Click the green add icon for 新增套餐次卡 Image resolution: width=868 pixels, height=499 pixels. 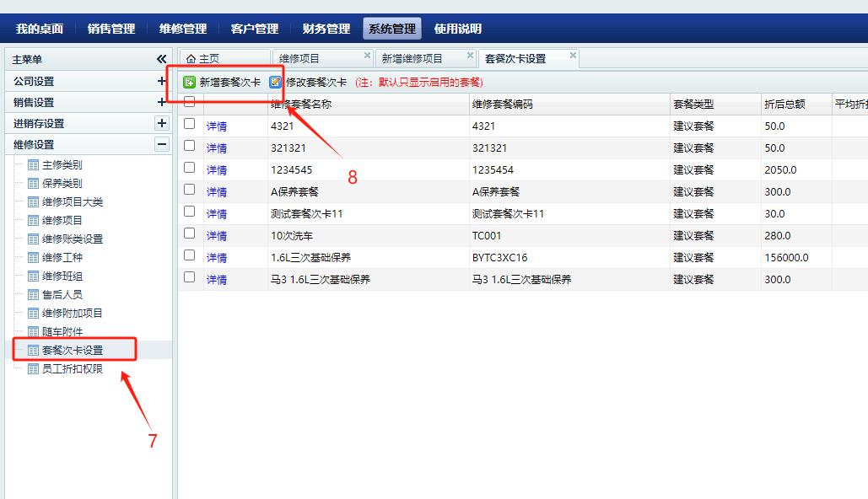pos(190,83)
